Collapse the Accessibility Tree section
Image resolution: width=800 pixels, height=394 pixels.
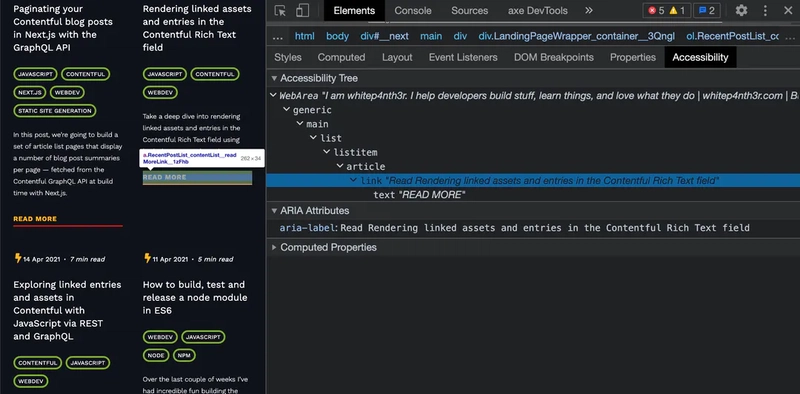point(274,78)
